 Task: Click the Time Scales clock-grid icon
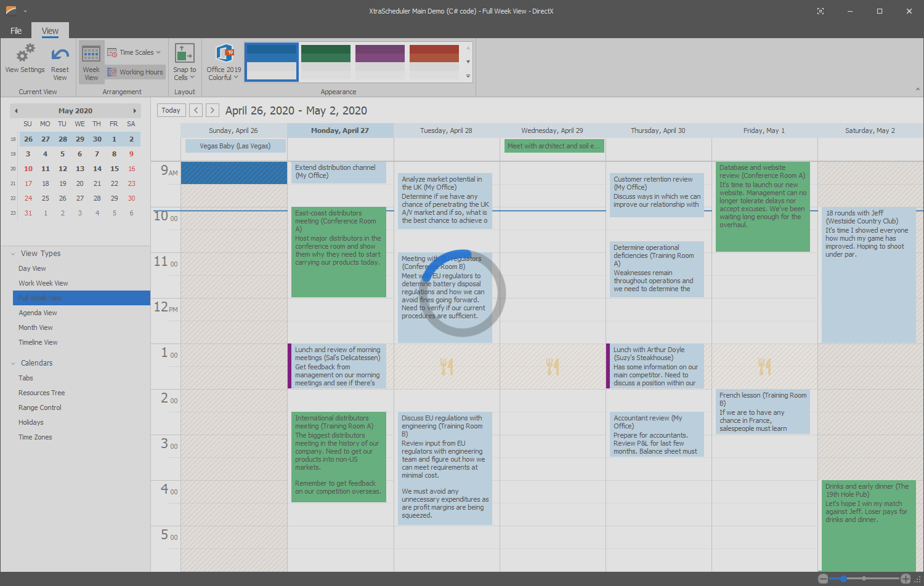point(112,52)
